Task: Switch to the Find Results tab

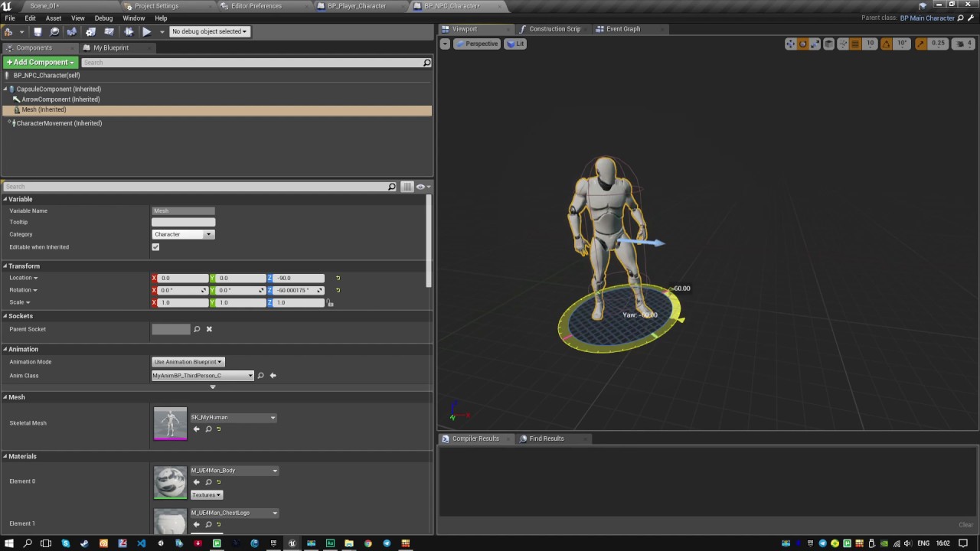Action: tap(547, 439)
